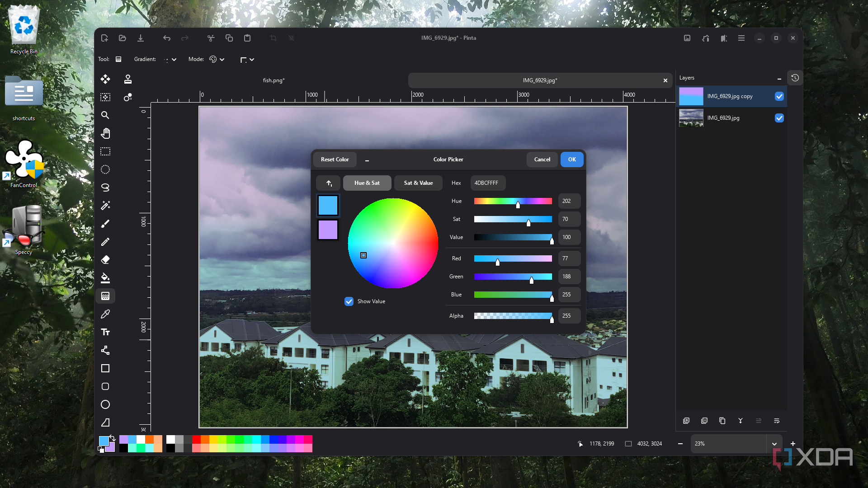Click the Pan hand tool
The image size is (868, 488).
click(x=105, y=133)
